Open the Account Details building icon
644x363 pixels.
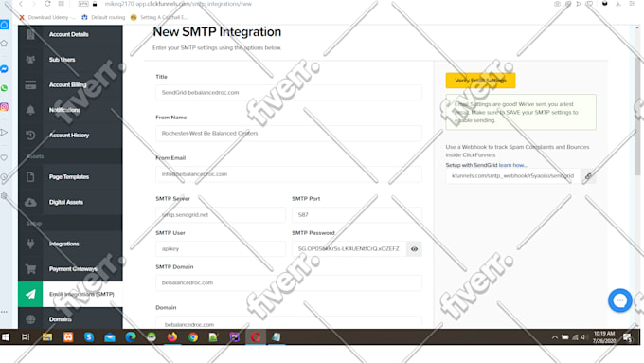30,34
